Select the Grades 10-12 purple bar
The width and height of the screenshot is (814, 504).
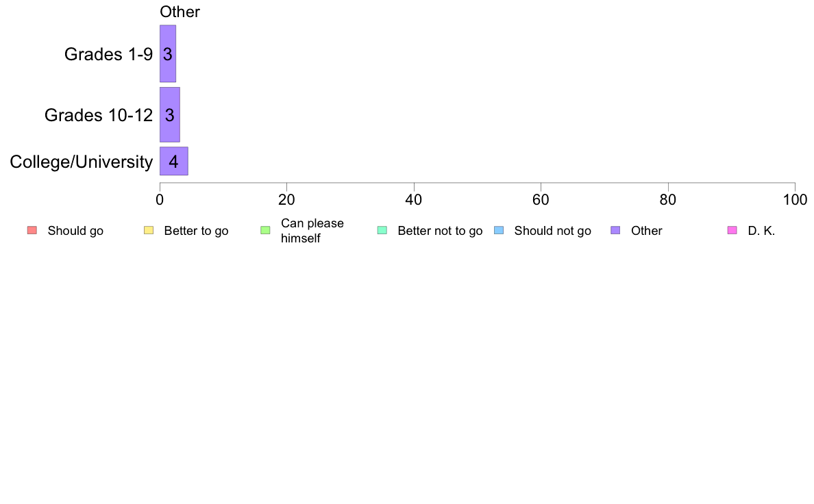(x=170, y=115)
